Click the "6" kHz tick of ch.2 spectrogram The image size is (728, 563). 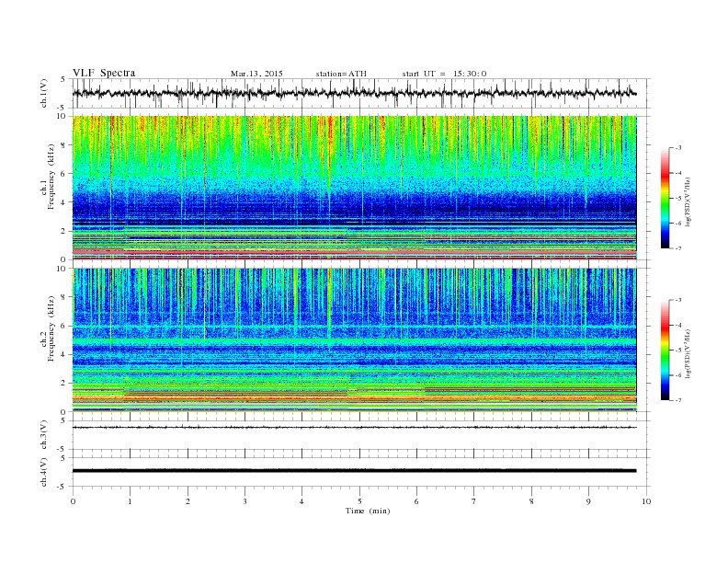pos(64,326)
